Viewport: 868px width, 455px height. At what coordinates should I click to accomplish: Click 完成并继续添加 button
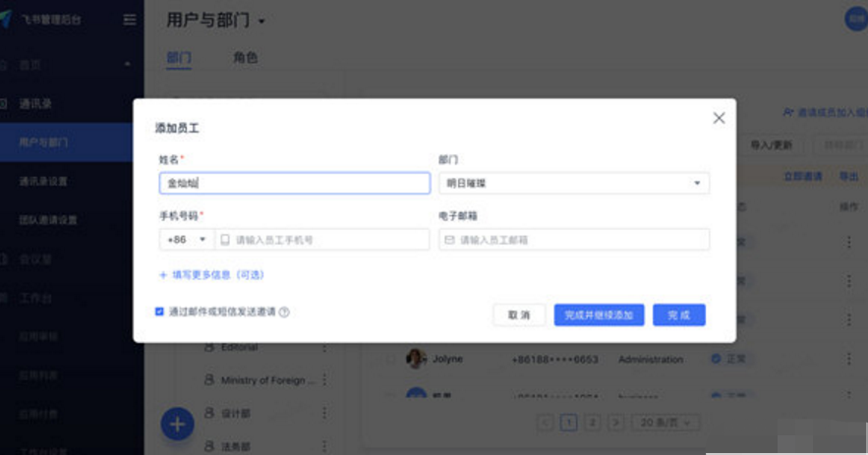click(599, 314)
